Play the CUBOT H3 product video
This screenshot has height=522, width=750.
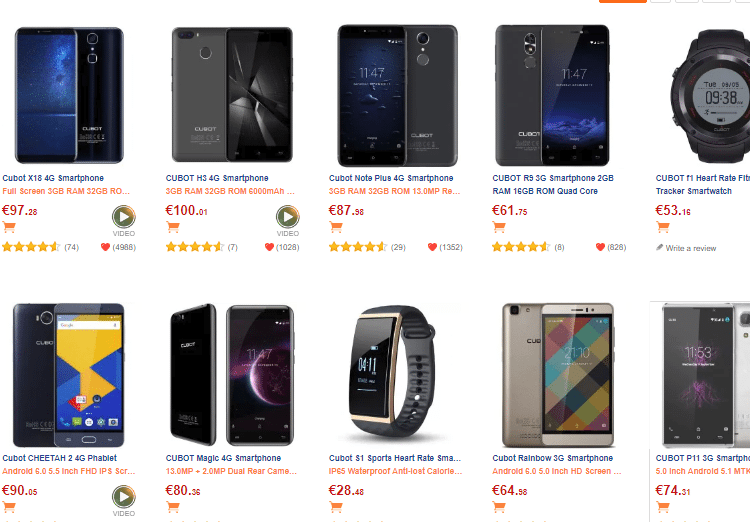click(x=288, y=216)
